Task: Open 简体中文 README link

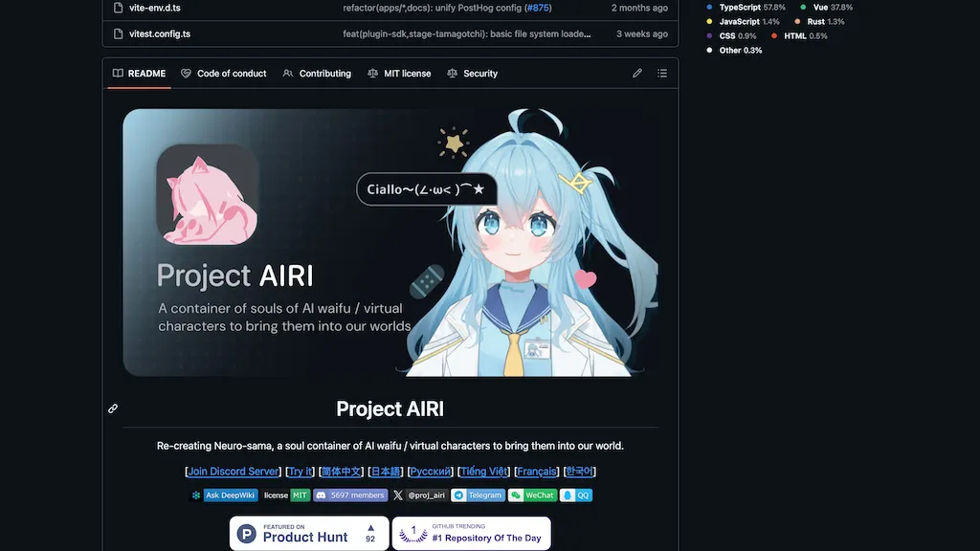Action: tap(341, 472)
